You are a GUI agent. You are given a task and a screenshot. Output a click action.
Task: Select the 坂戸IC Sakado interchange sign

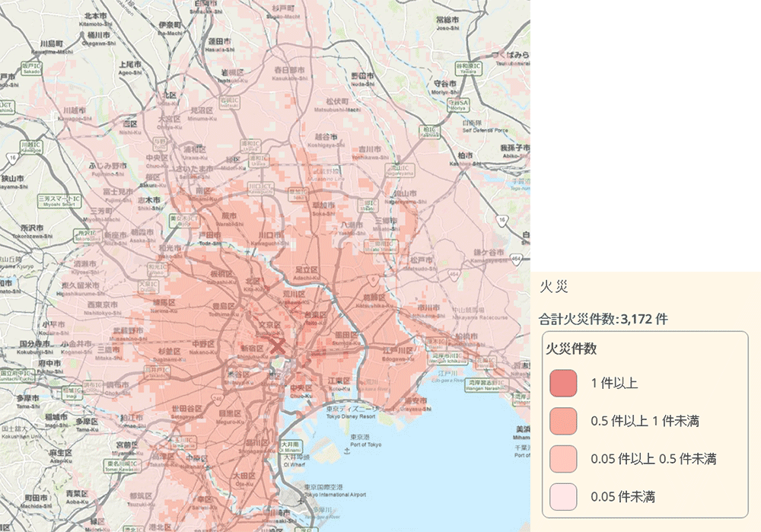[30, 68]
